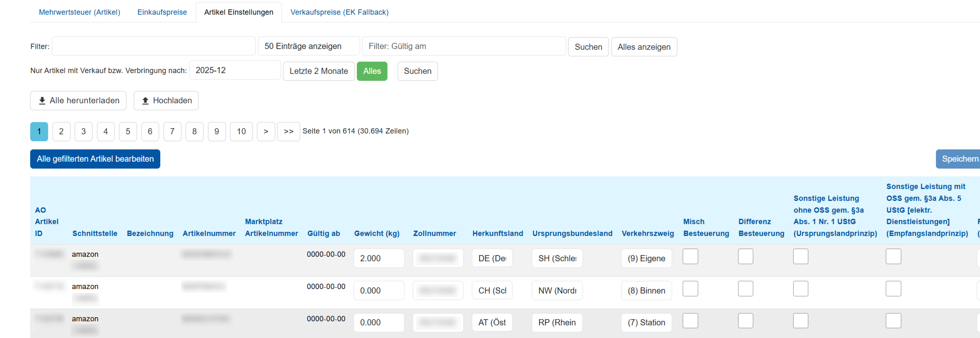
Task: Click the upload icon in Hochladen
Action: [x=145, y=100]
